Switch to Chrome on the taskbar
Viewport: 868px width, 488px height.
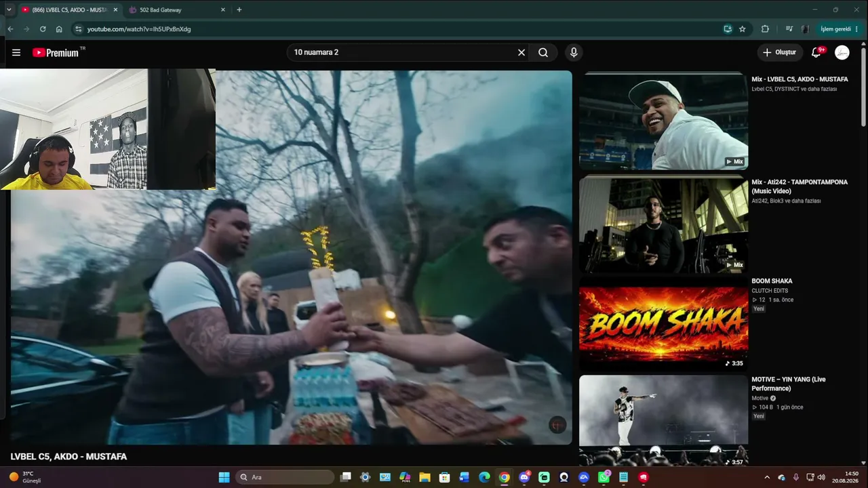coord(504,477)
